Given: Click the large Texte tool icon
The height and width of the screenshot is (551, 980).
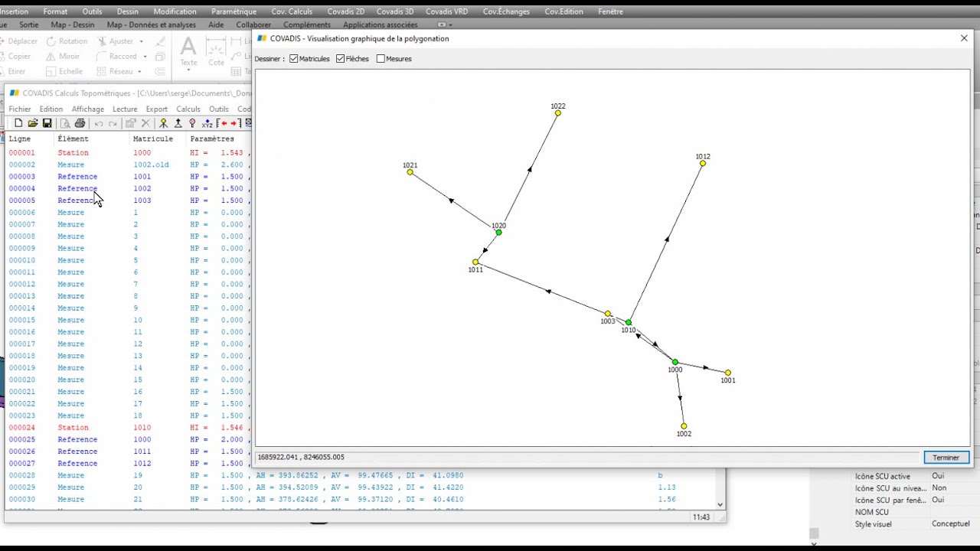Looking at the screenshot, I should point(188,47).
